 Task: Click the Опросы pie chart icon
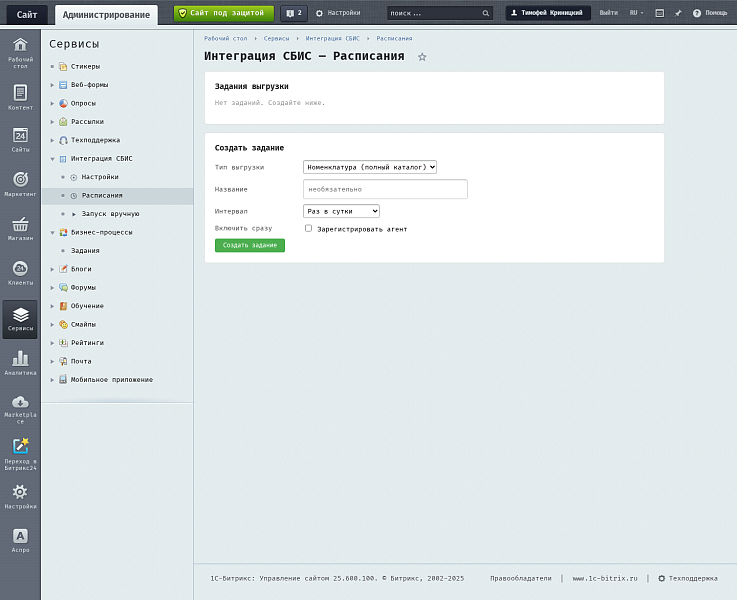(63, 103)
